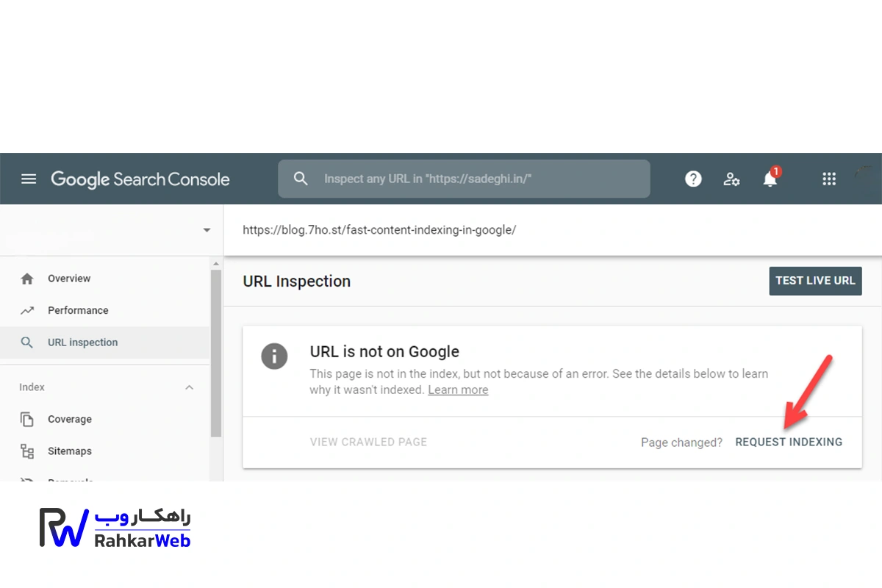This screenshot has width=882, height=588.
Task: Focus the 'Inspect any URL' search field
Action: click(464, 179)
